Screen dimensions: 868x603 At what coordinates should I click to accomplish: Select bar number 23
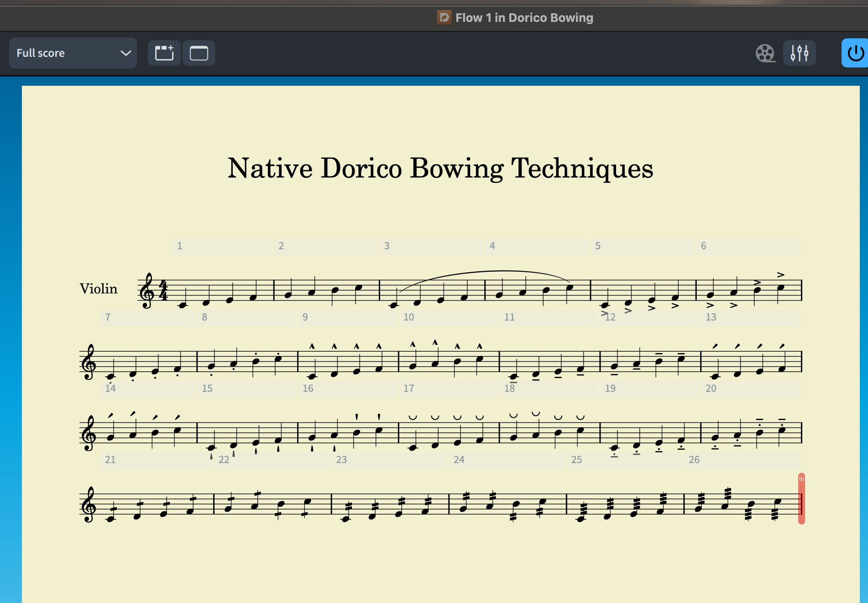(341, 459)
